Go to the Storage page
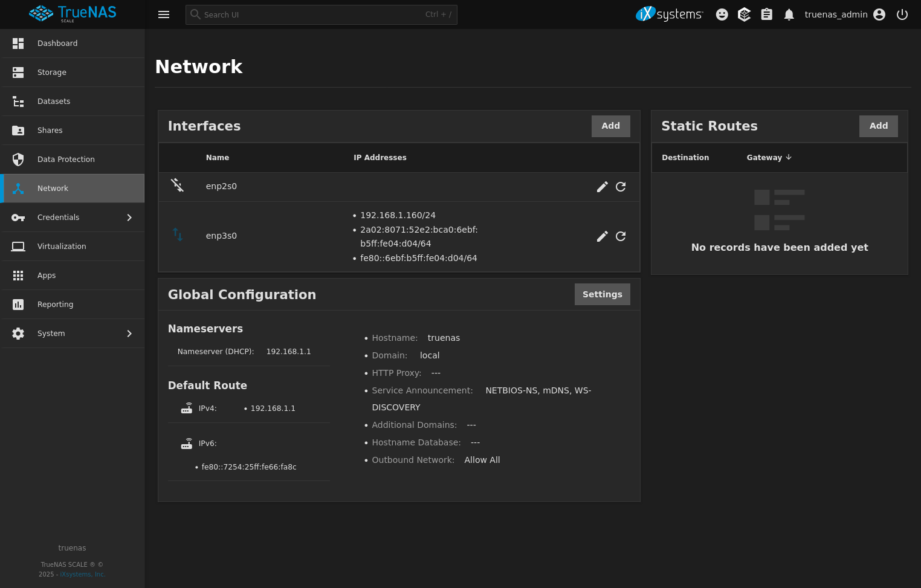Image resolution: width=921 pixels, height=588 pixels. [52, 73]
